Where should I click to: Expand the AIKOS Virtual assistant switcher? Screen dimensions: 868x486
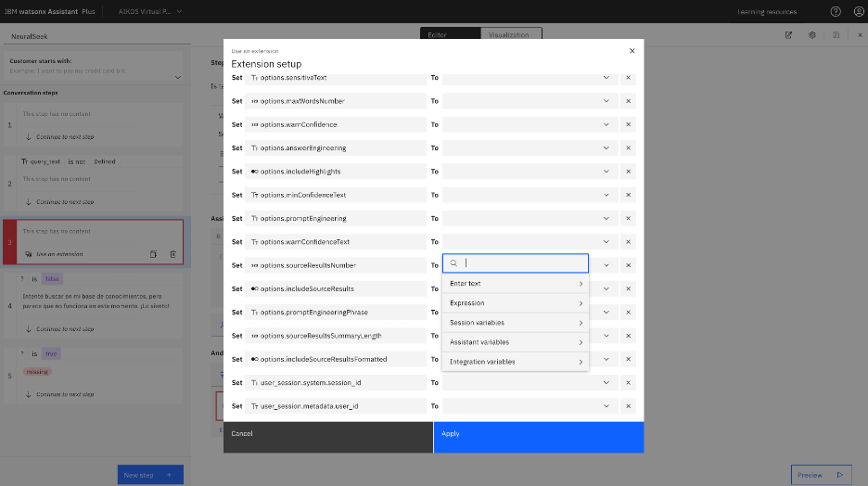(x=150, y=11)
